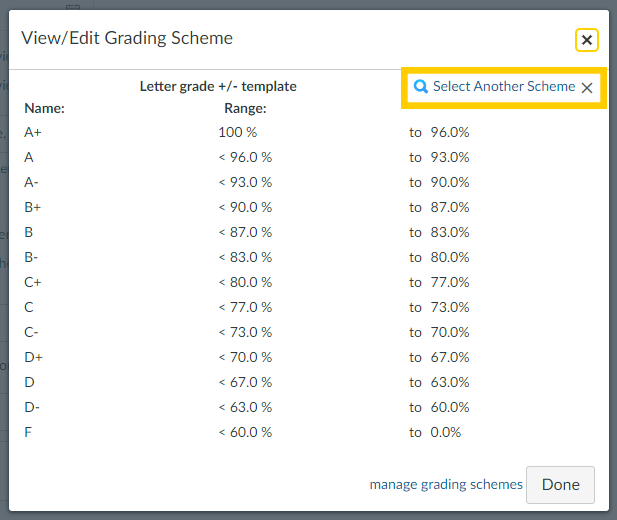Screen dimensions: 617x520
Task: Click the dialog title View/Edit Grading Scheme
Action: (127, 39)
